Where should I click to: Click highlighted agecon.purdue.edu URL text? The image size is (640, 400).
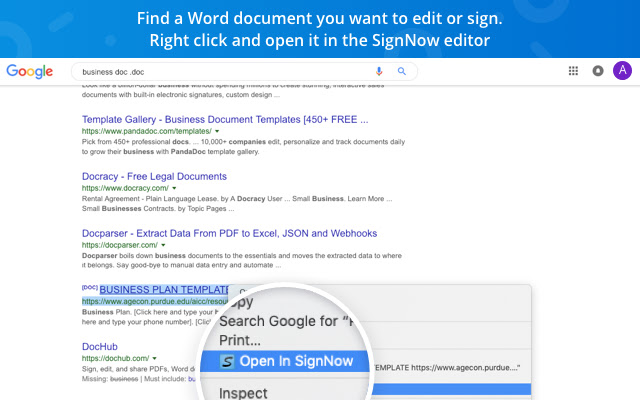click(x=155, y=302)
